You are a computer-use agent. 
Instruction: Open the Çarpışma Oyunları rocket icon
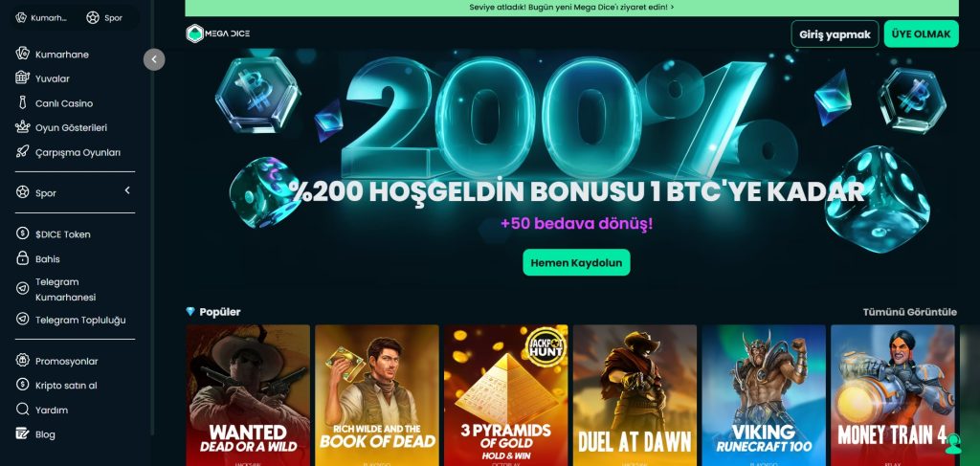(23, 152)
